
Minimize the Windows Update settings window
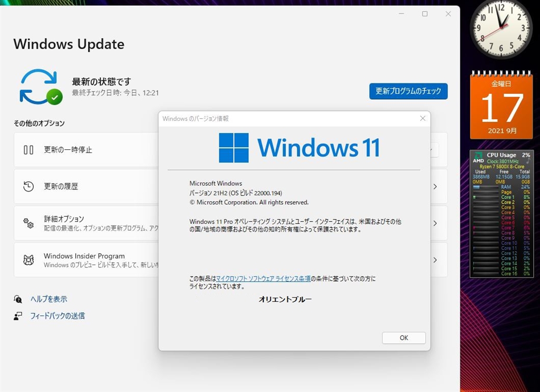(x=401, y=14)
